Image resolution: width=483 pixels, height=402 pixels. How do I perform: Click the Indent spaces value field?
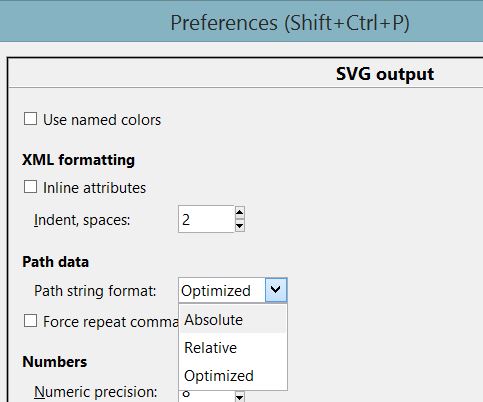coord(206,219)
